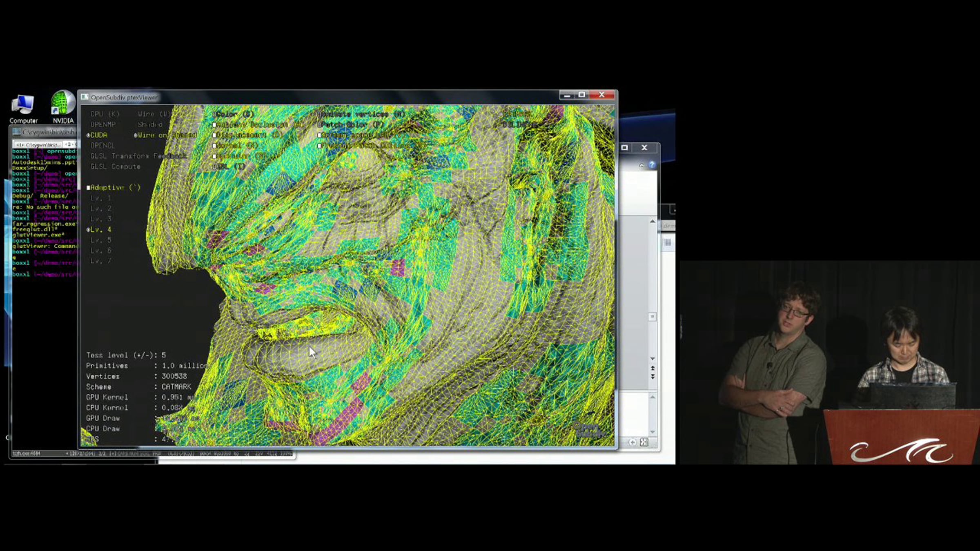This screenshot has height=551, width=980.
Task: Click the next page double arrow
Action: tap(653, 376)
